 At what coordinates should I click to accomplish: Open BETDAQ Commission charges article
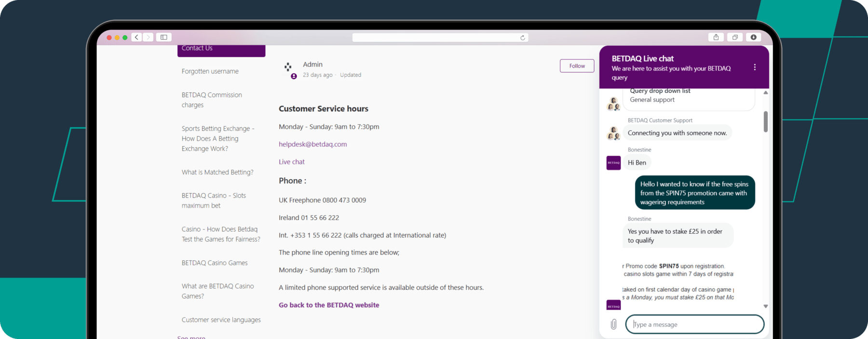click(212, 100)
